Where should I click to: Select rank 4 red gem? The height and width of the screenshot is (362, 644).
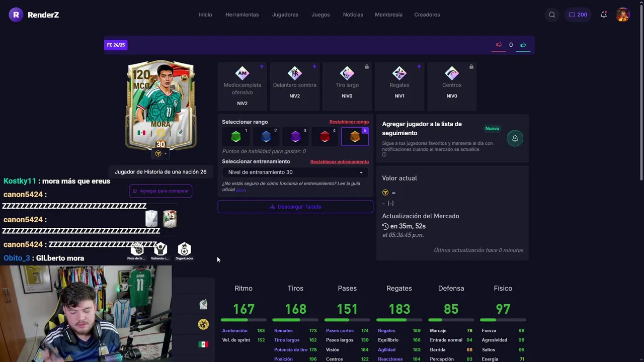point(325,136)
